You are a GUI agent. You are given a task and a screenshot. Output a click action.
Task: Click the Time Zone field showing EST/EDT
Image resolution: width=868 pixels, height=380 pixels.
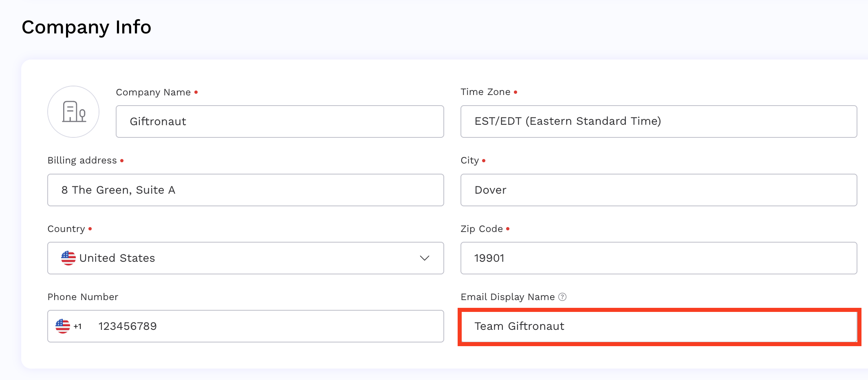click(x=659, y=121)
